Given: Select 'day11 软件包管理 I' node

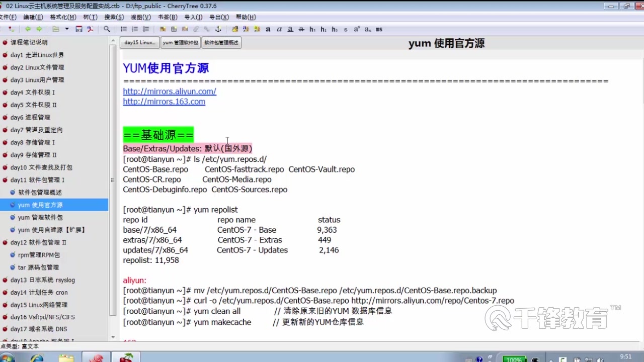Looking at the screenshot, I should (37, 180).
